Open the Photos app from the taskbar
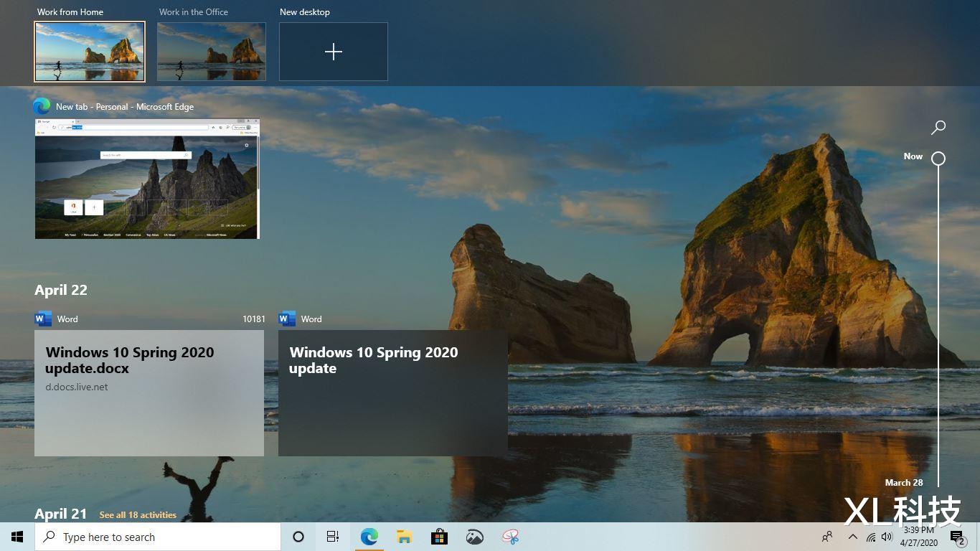The image size is (980, 551). click(x=474, y=537)
